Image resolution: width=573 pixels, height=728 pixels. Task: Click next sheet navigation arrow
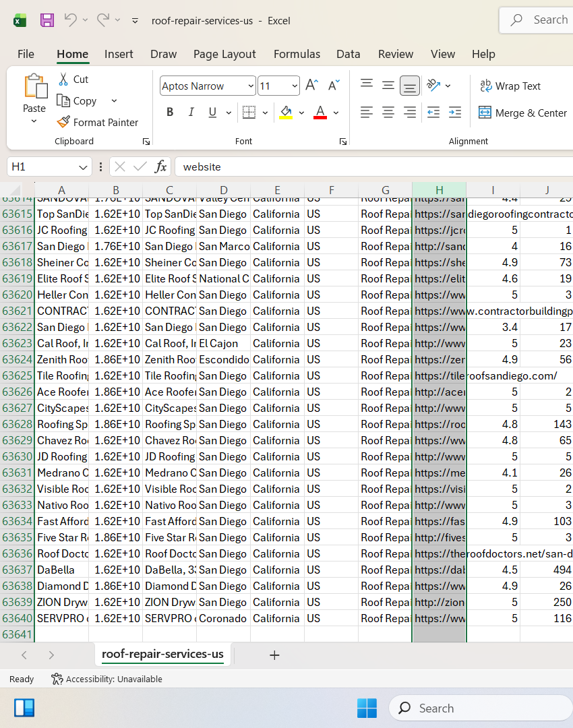point(51,655)
